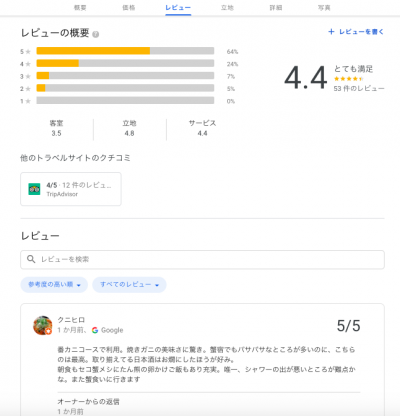Image resolution: width=400 pixels, height=416 pixels.
Task: Click the star rating under とても満足
Action: click(x=348, y=79)
